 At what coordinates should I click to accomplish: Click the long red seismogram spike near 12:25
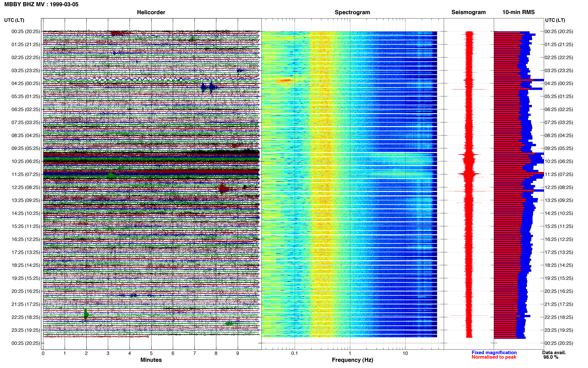tap(469, 191)
